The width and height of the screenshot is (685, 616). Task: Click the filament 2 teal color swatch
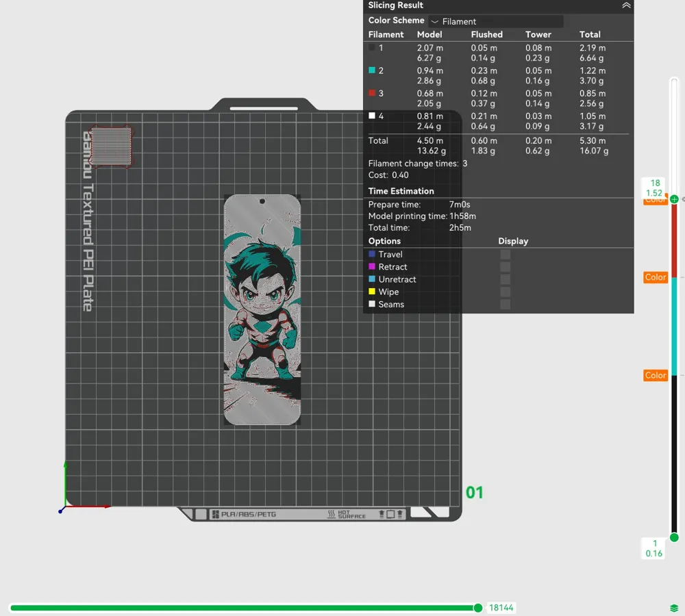(x=372, y=70)
